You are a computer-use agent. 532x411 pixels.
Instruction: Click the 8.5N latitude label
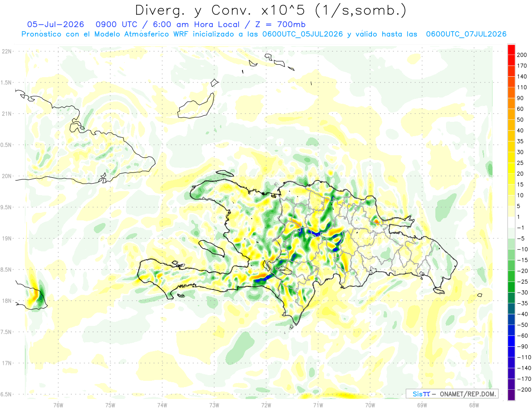(x=7, y=270)
